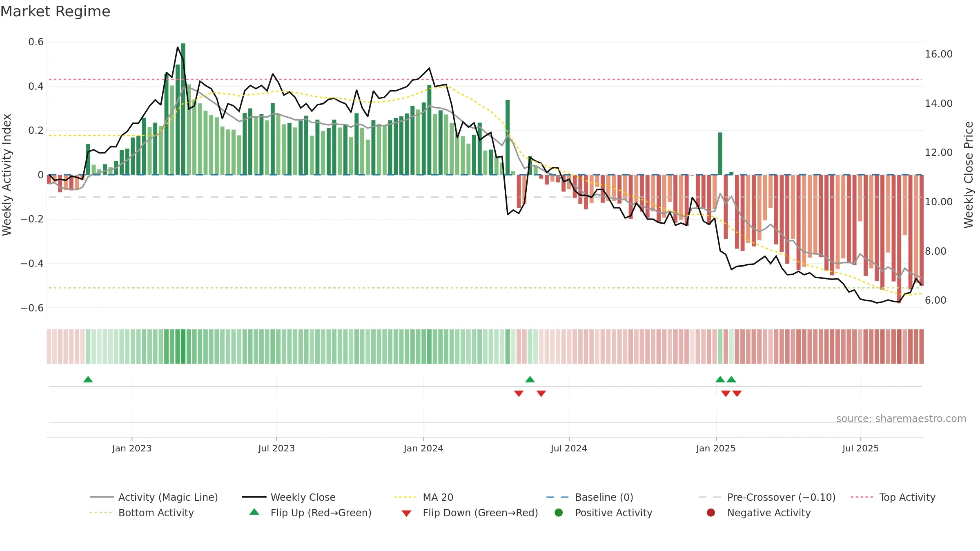This screenshot has width=980, height=551.
Task: Click the Flip Down (Green→Red) legend label
Action: (x=480, y=513)
